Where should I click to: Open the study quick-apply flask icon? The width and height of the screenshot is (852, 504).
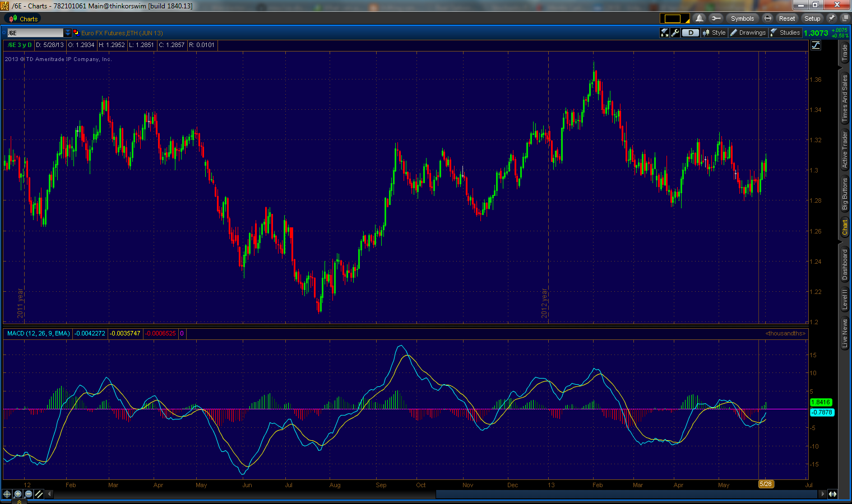[665, 33]
